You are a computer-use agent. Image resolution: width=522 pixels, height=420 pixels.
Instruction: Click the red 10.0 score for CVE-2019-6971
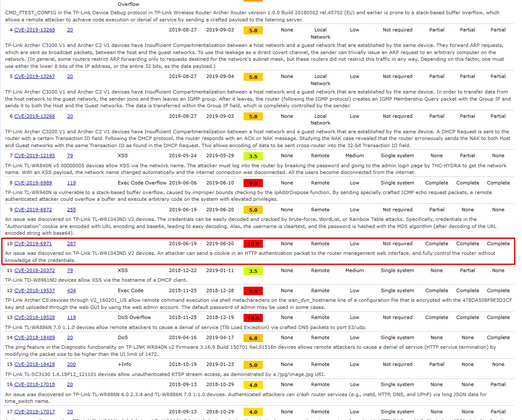pos(253,244)
